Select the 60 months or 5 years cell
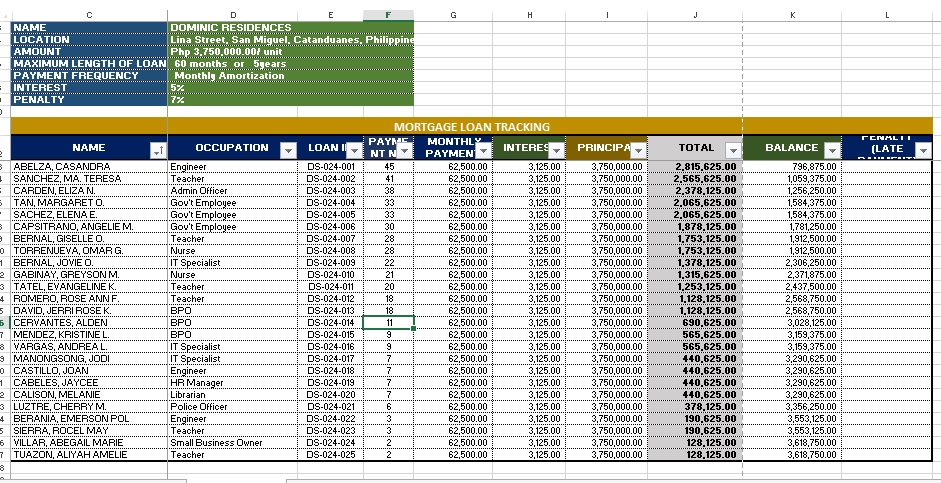941x483 pixels. coord(290,64)
